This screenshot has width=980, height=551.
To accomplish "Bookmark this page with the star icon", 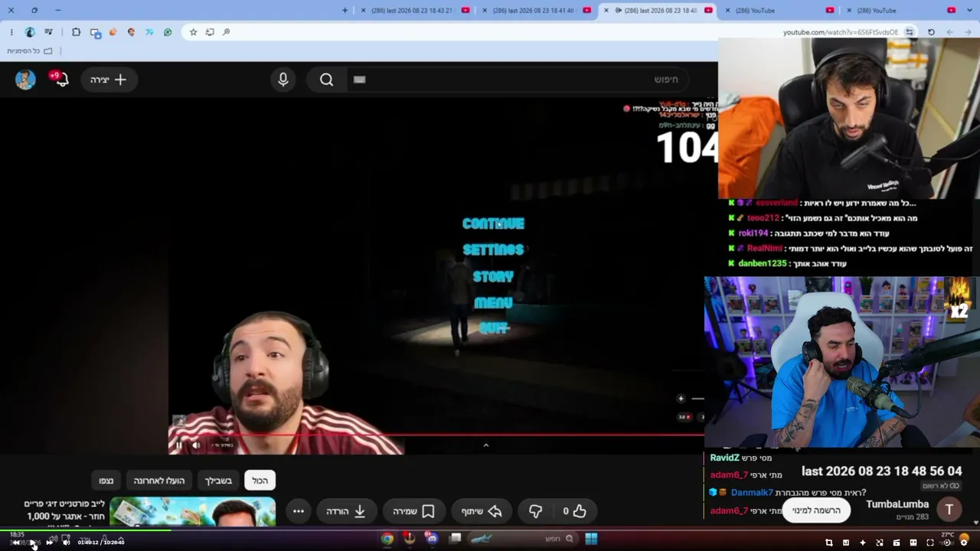I will pos(193,32).
